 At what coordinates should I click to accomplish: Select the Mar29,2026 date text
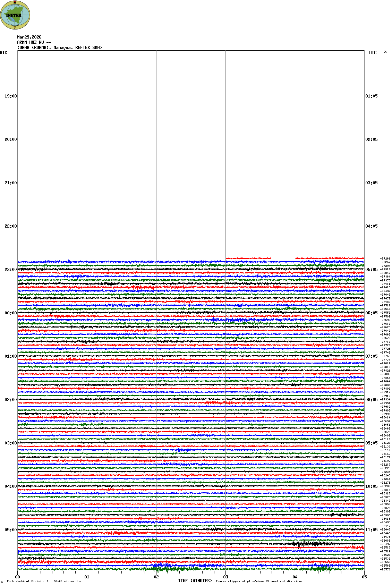point(29,37)
